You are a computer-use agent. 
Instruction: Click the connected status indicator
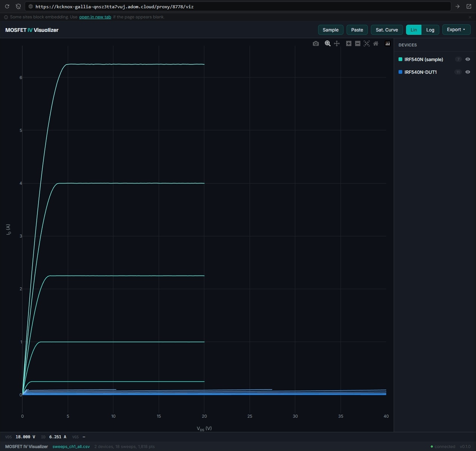443,447
